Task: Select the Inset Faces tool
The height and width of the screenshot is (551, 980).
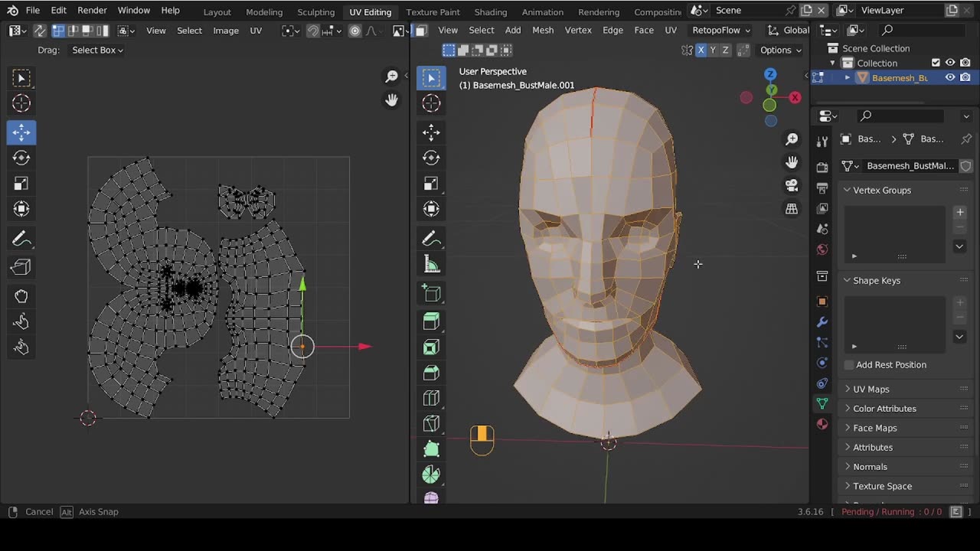Action: point(431,347)
